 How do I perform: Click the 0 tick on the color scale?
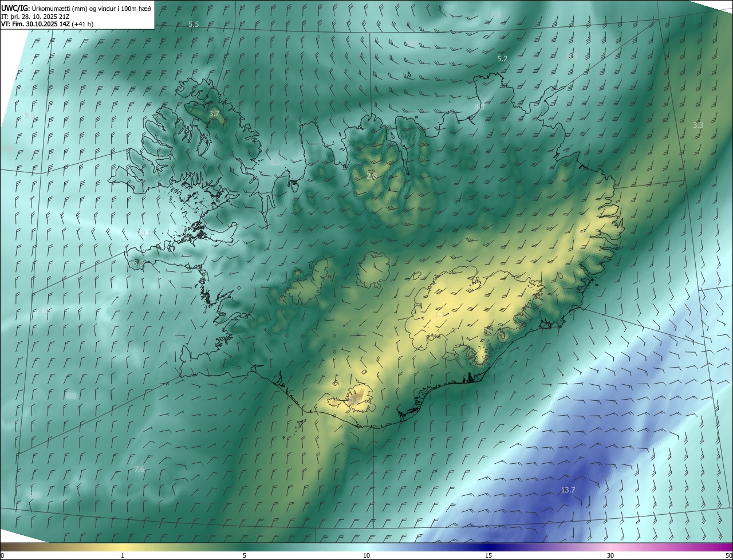coord(2,555)
